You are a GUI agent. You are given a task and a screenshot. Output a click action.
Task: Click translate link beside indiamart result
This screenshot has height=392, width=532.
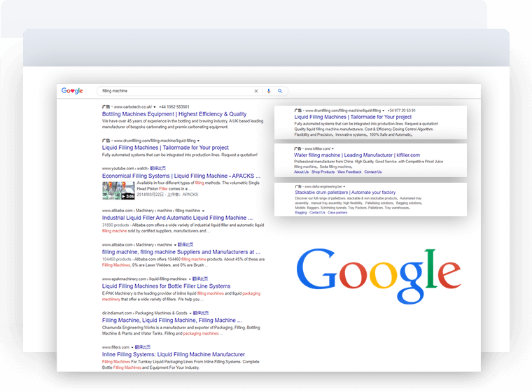[201, 313]
